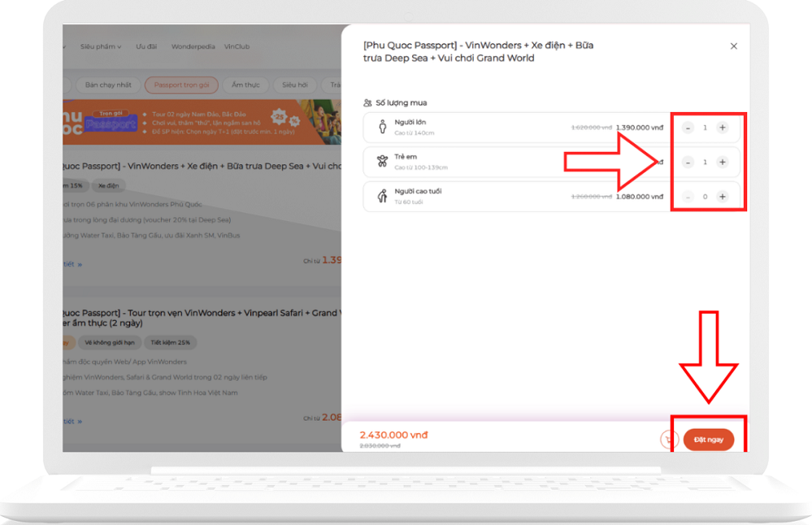Open VinClub from the navigation bar
This screenshot has width=812, height=525.
237,46
